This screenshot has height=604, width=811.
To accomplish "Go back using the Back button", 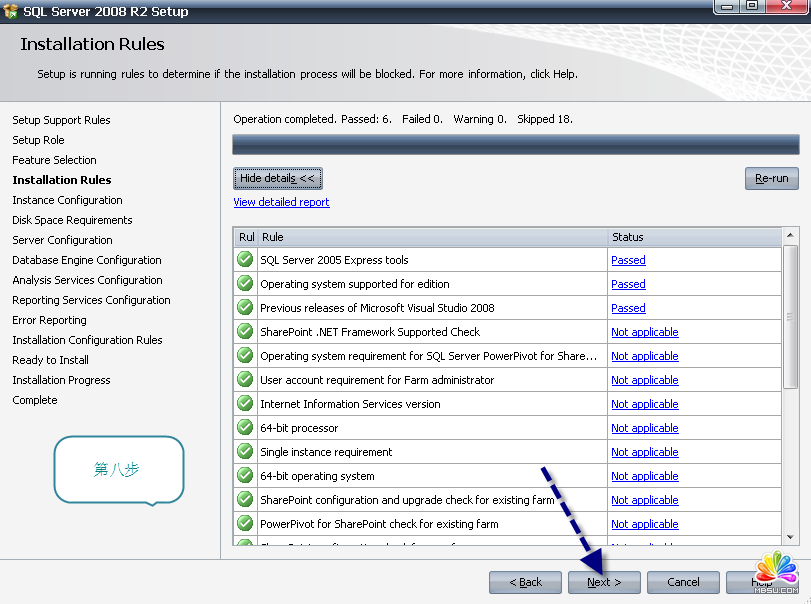I will [x=525, y=582].
